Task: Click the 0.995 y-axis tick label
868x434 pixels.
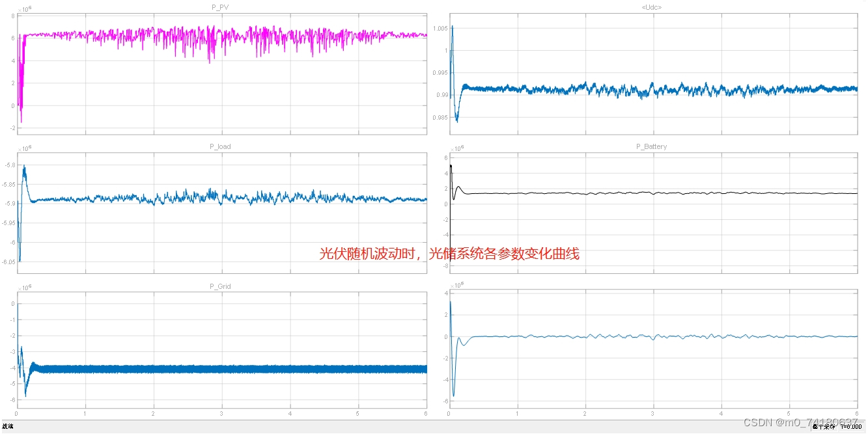Action: click(x=440, y=73)
